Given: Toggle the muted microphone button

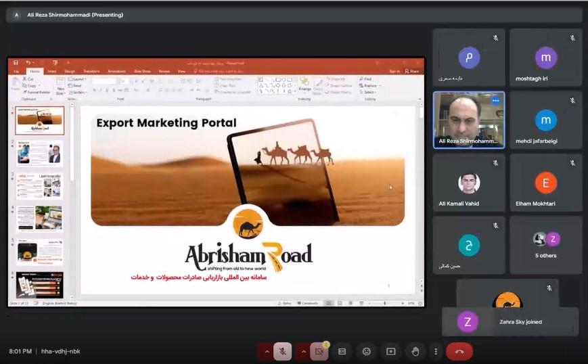Looking at the screenshot, I should click(x=283, y=352).
